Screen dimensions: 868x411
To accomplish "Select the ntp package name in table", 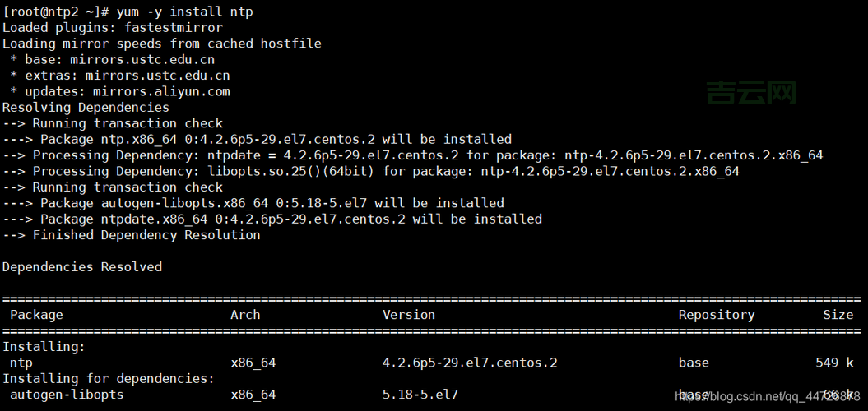I will click(x=21, y=363).
